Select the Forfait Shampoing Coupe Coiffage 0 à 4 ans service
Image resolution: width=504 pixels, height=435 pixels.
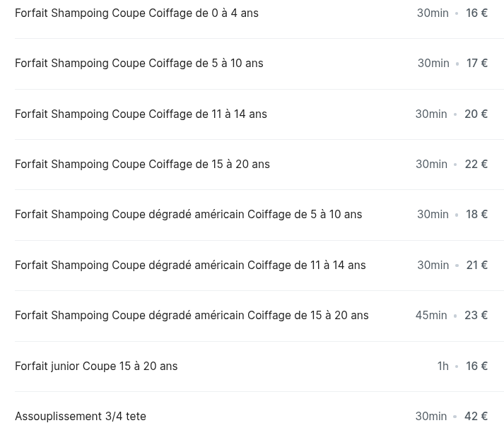click(x=136, y=13)
